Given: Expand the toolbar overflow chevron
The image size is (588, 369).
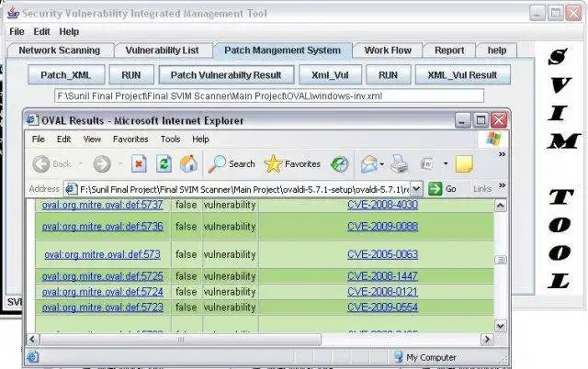Looking at the screenshot, I should point(502,154).
